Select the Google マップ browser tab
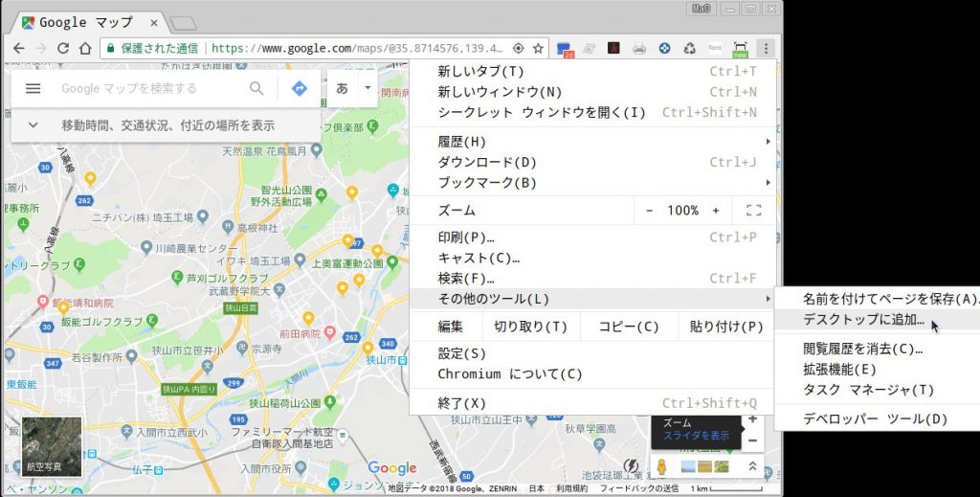The image size is (980, 497). coord(91,23)
